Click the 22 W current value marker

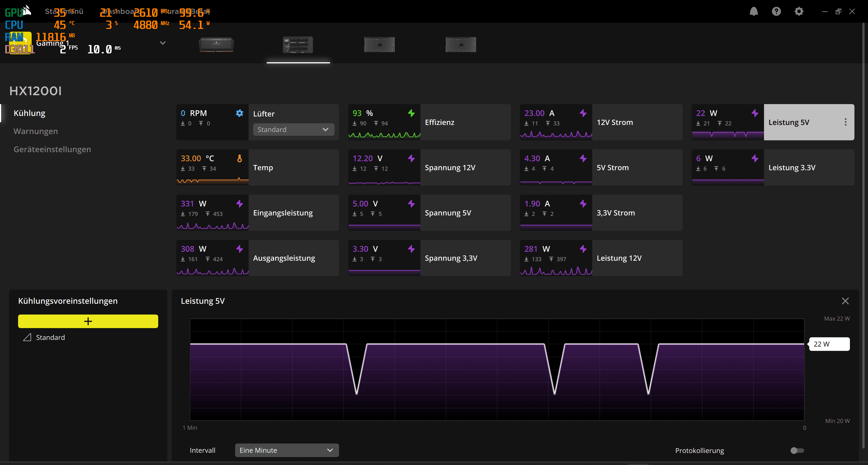[829, 344]
